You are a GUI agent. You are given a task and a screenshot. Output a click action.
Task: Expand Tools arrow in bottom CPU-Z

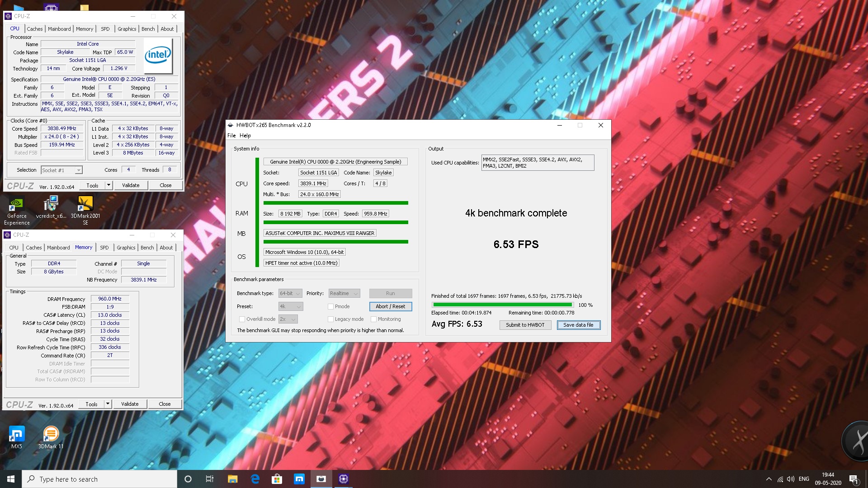[x=107, y=404]
